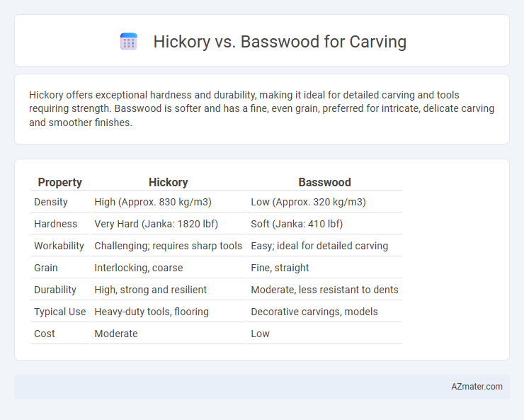Image resolution: width=524 pixels, height=420 pixels.
Task: Click the 'Hickory' column header
Action: (168, 182)
